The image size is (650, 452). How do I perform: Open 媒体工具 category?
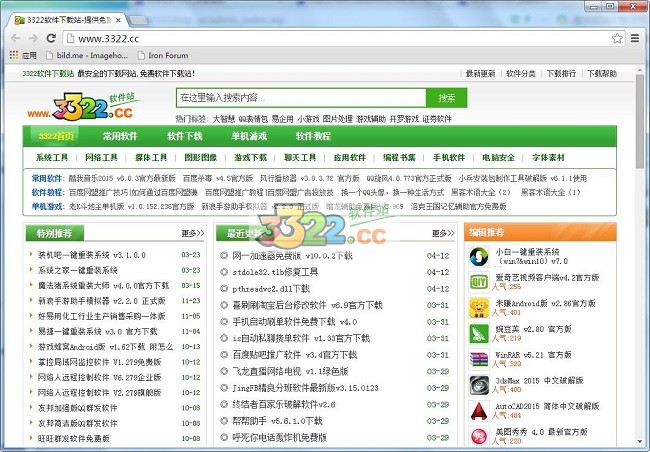tap(151, 158)
